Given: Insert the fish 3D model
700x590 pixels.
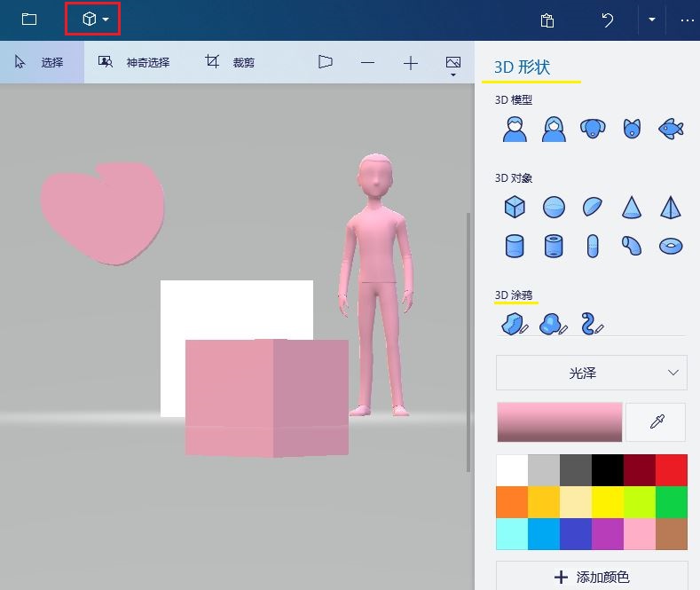Looking at the screenshot, I should coord(671,129).
